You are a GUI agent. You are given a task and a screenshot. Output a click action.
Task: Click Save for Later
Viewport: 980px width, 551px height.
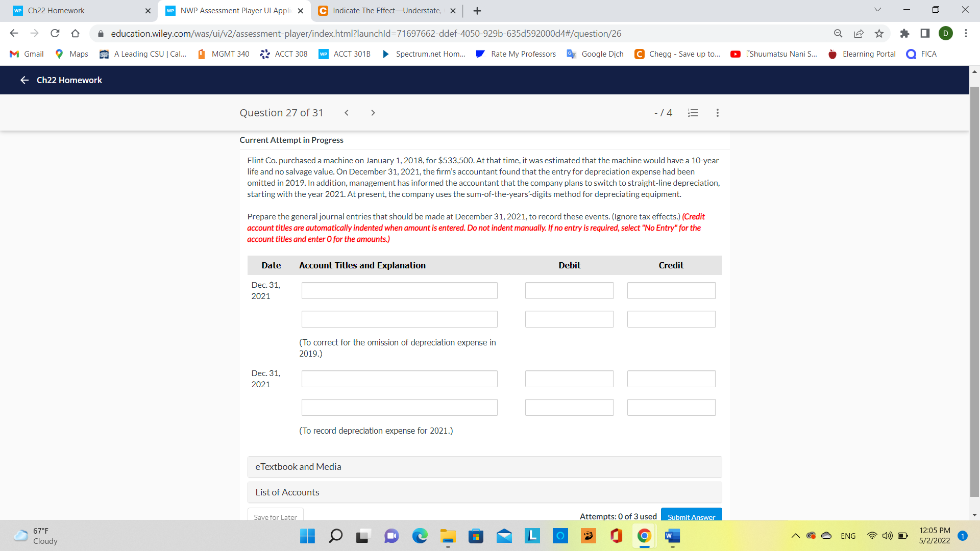point(275,517)
